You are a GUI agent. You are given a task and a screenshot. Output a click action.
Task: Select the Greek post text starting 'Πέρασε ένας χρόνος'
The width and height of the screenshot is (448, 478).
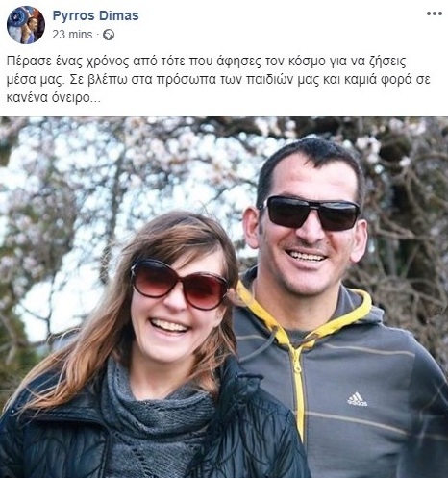(218, 79)
